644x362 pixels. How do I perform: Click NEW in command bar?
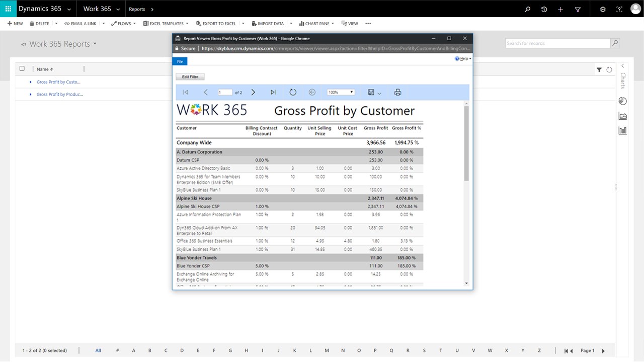click(x=15, y=24)
